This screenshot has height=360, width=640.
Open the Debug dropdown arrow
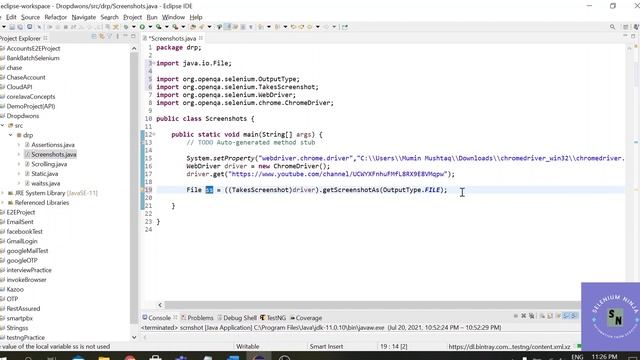(x=134, y=27)
